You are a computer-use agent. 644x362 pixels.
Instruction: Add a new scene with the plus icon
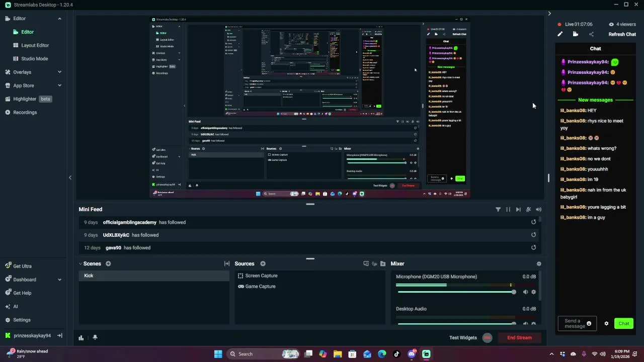[x=108, y=263]
